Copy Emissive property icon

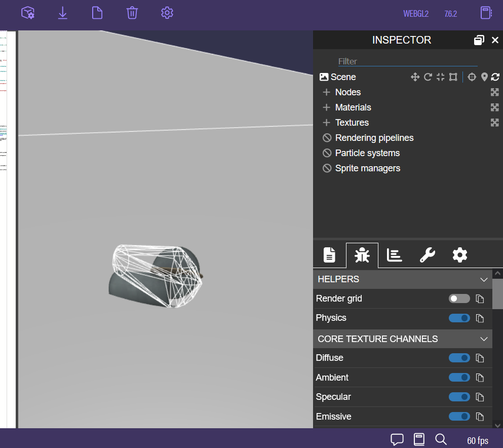coord(480,417)
